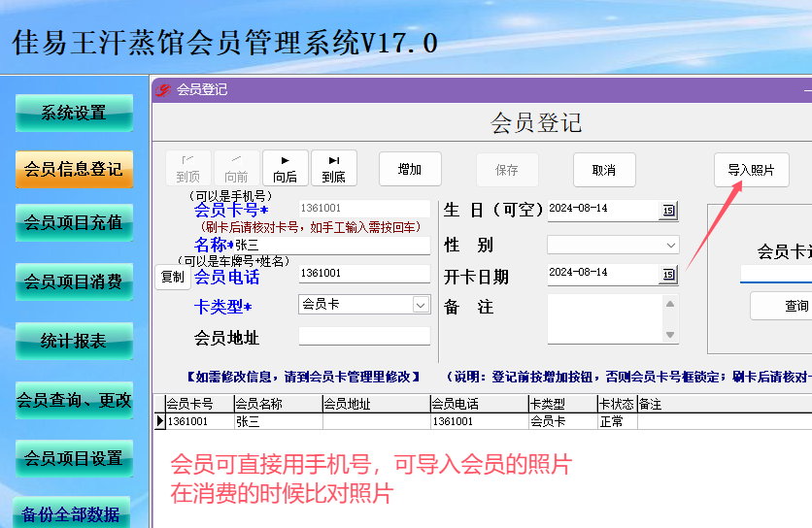Move to next record with 向后
Screen dimensions: 812x528
(x=286, y=168)
